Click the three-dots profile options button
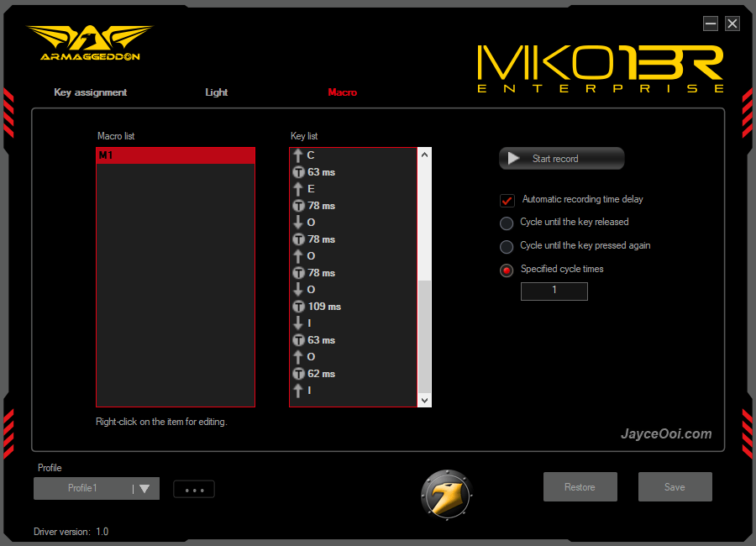Viewport: 756px width, 546px height. [194, 490]
